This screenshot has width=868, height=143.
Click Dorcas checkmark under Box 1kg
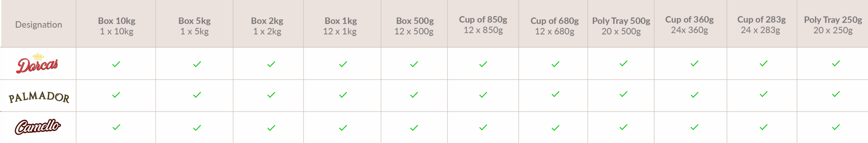(343, 64)
